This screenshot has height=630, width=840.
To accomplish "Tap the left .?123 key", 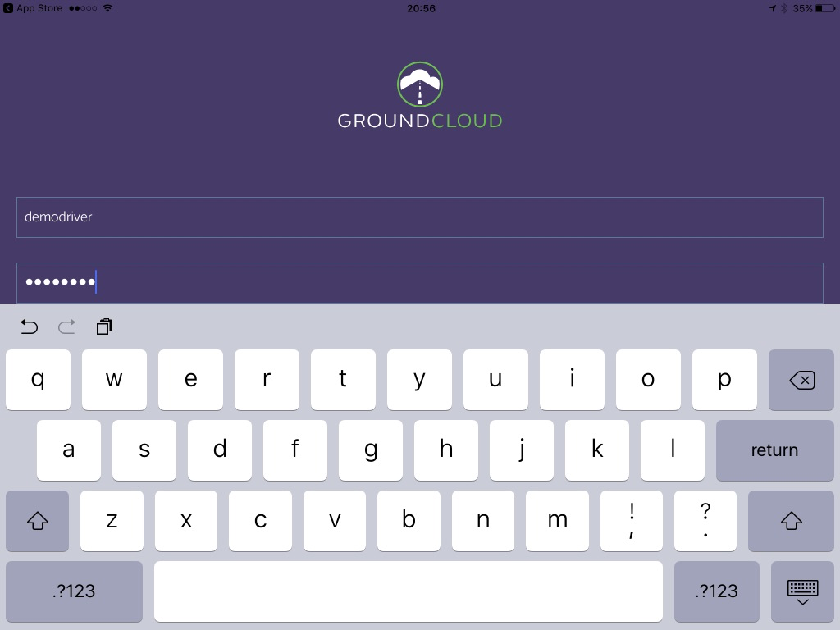I will pyautogui.click(x=74, y=591).
